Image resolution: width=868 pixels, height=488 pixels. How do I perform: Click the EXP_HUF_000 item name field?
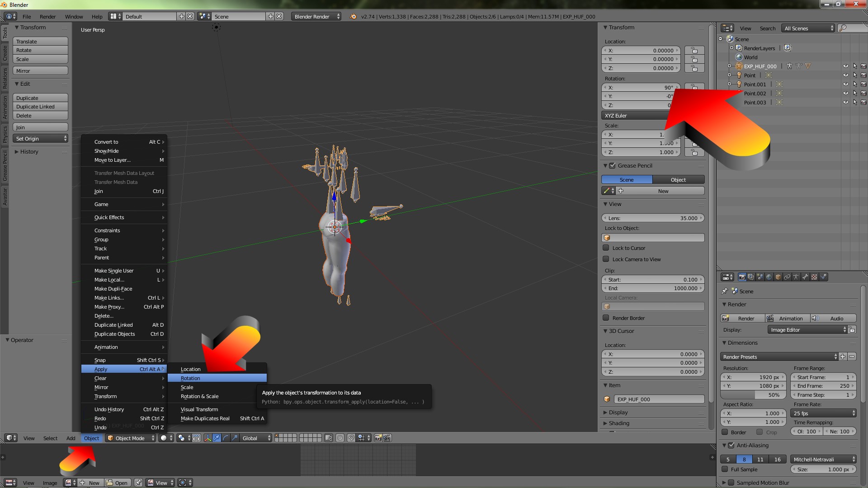(658, 399)
